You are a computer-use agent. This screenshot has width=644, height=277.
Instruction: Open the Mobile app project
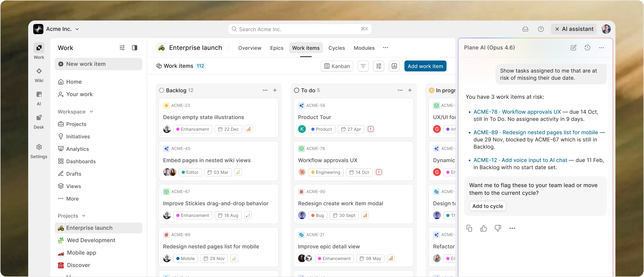(x=98, y=253)
